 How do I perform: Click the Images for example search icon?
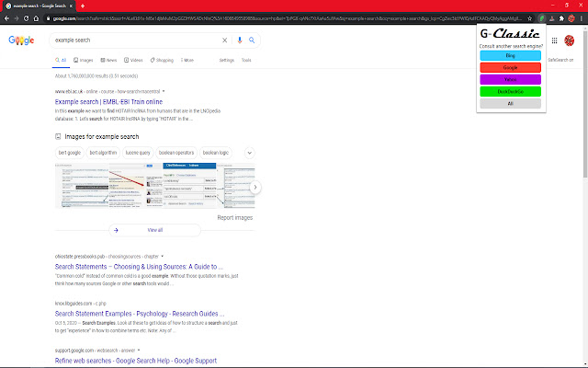tap(58, 137)
